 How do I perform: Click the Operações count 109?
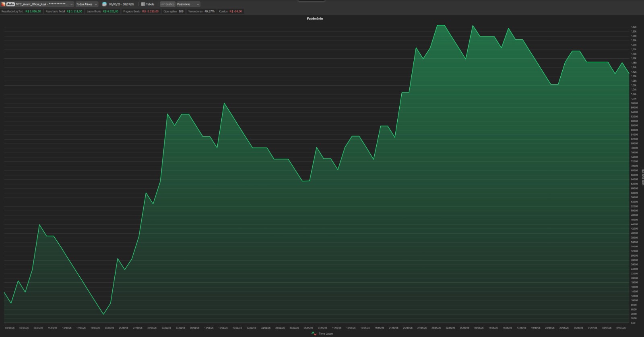[x=181, y=11]
